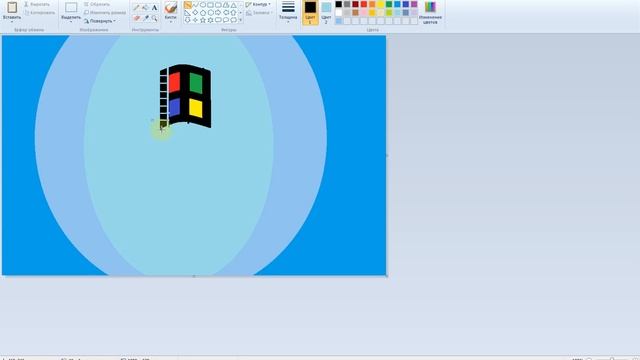Choose the Diamond shape

point(195,13)
